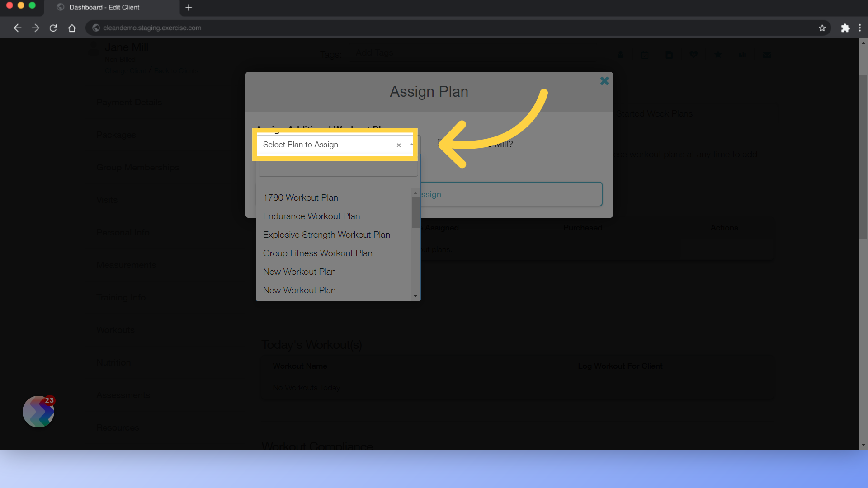Select 'Group Fitness Workout Plan' option
868x488 pixels.
[318, 253]
